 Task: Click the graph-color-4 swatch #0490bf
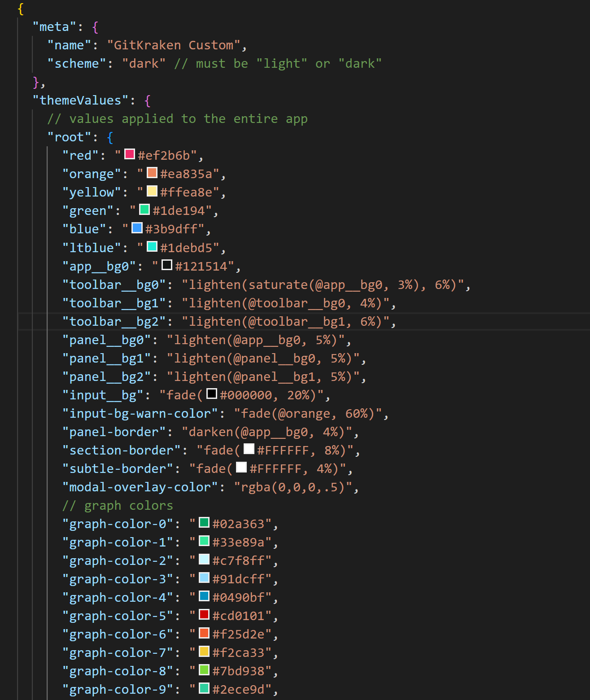(204, 596)
